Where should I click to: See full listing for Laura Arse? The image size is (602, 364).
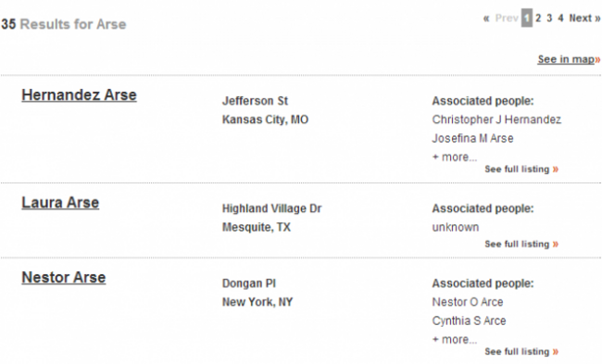(521, 244)
